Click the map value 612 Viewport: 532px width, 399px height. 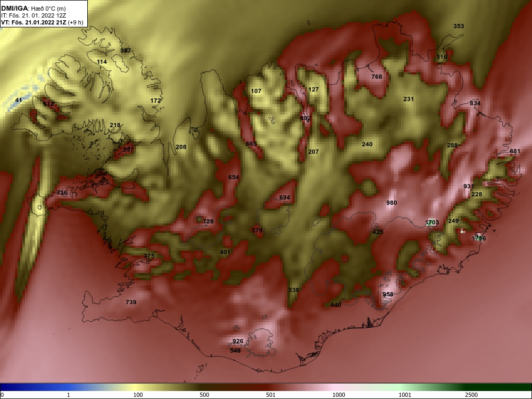click(x=48, y=104)
